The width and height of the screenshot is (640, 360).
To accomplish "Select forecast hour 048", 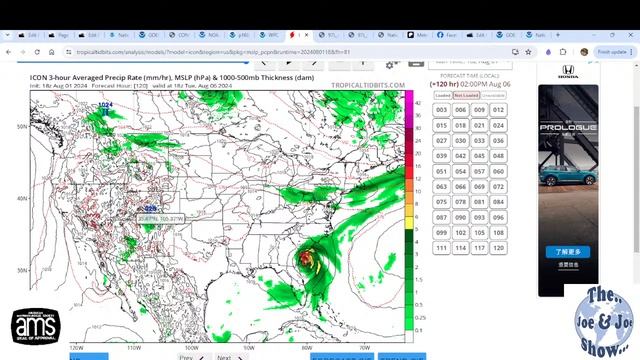I will 498,156.
